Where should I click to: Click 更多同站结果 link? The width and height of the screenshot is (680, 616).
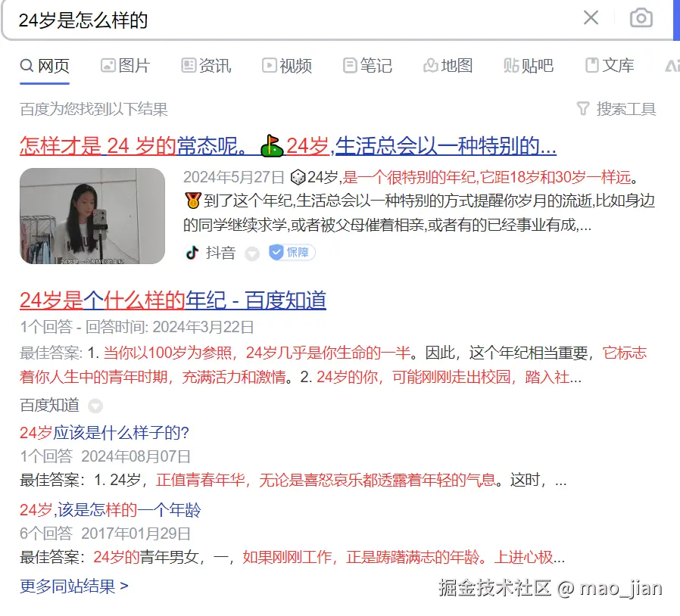pos(74,586)
